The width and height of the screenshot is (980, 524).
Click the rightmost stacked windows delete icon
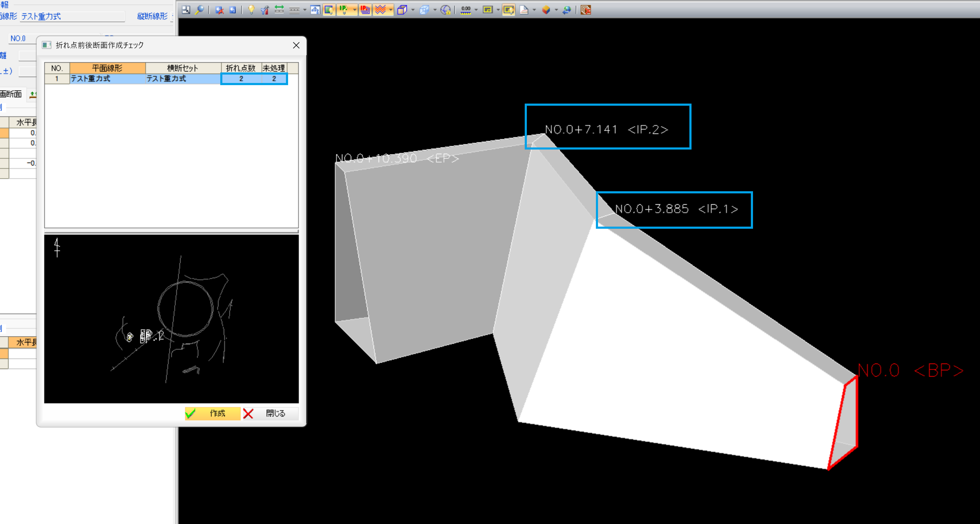point(586,10)
